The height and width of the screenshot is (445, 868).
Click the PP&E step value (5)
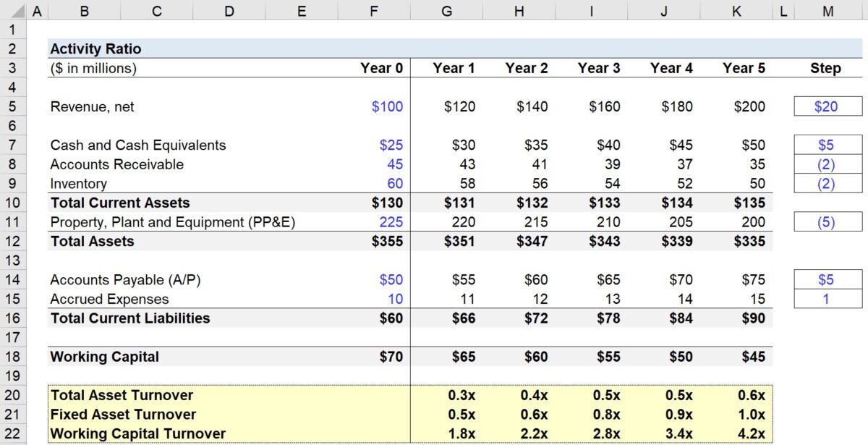tap(827, 221)
